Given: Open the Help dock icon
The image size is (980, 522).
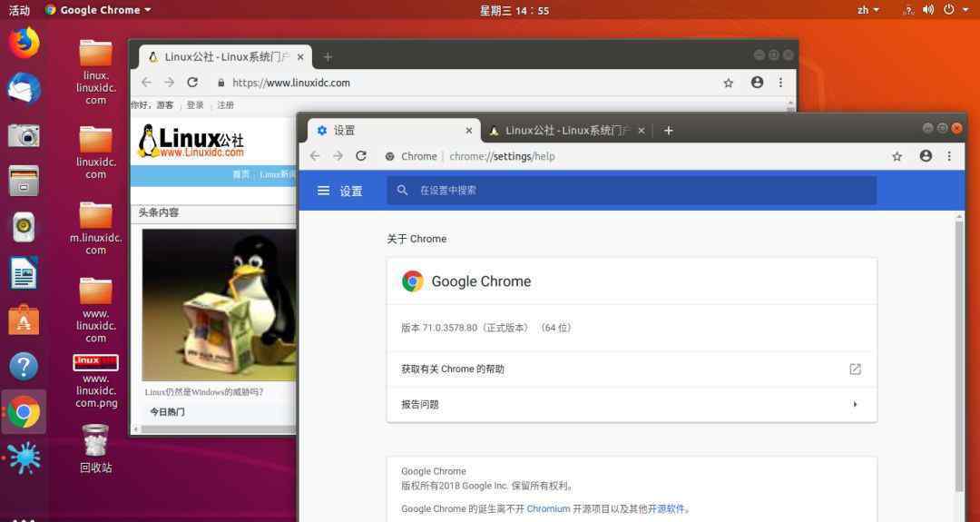Looking at the screenshot, I should (x=24, y=367).
